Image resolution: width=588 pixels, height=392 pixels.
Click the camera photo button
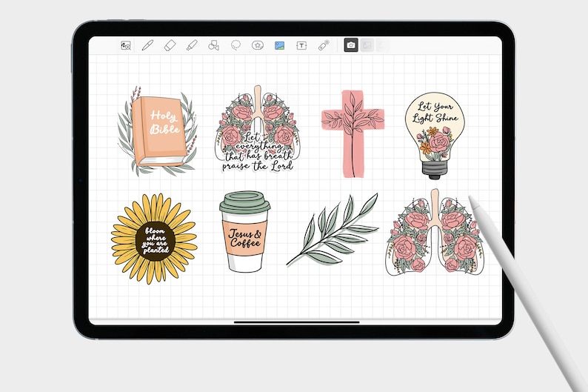351,45
